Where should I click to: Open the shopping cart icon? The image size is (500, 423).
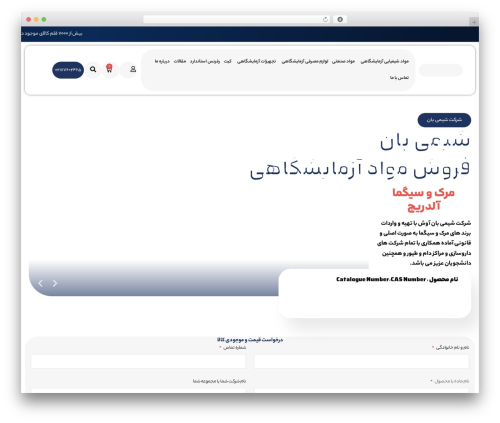[x=109, y=69]
